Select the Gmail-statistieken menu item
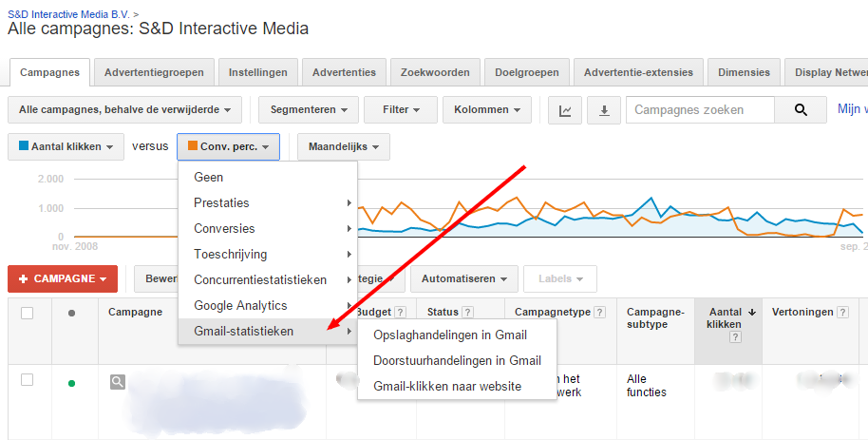868x440 pixels. [268, 332]
